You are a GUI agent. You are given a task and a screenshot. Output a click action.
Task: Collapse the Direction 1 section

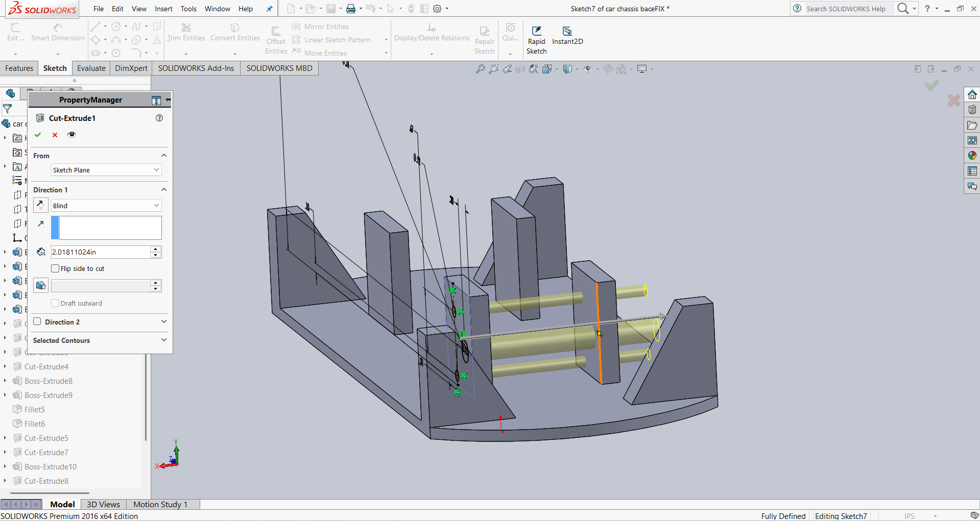[x=164, y=190]
